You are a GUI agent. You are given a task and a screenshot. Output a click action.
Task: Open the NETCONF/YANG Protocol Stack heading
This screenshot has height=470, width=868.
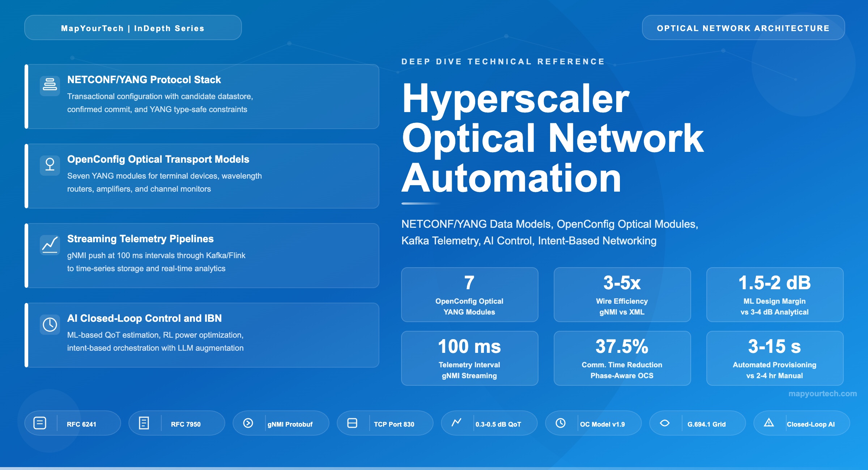144,80
